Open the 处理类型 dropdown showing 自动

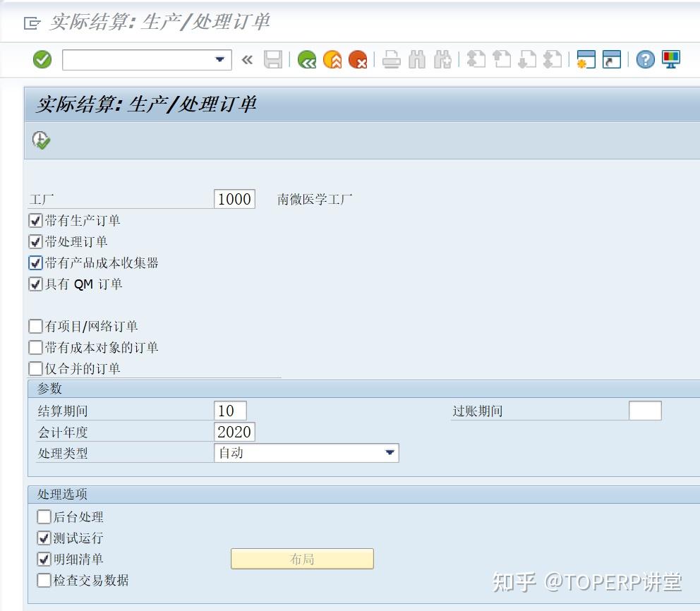[390, 453]
